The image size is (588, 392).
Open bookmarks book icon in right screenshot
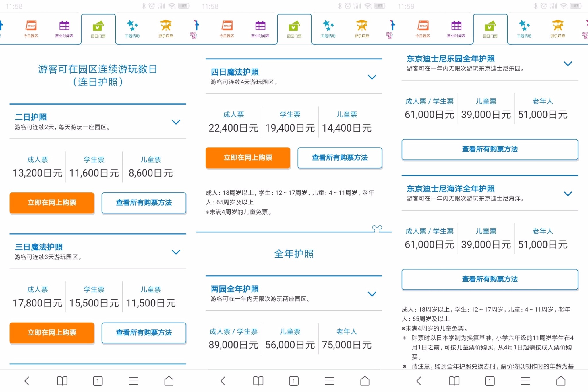pos(454,381)
